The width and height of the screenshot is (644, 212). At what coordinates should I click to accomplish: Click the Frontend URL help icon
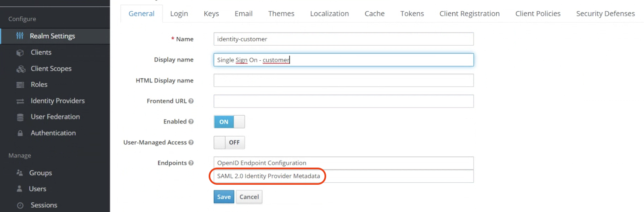191,101
